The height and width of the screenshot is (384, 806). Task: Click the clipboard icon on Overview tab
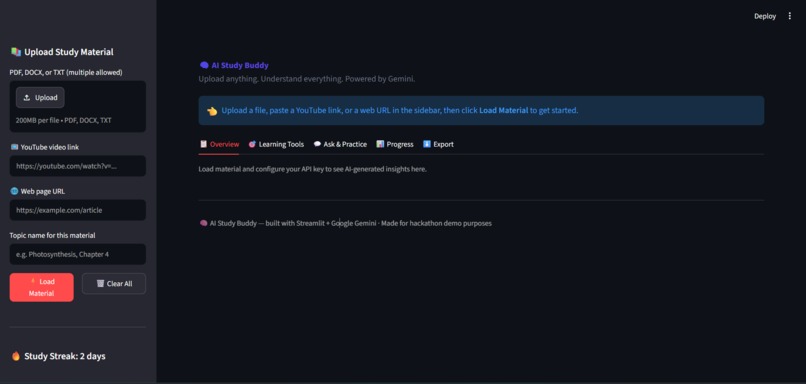click(204, 144)
